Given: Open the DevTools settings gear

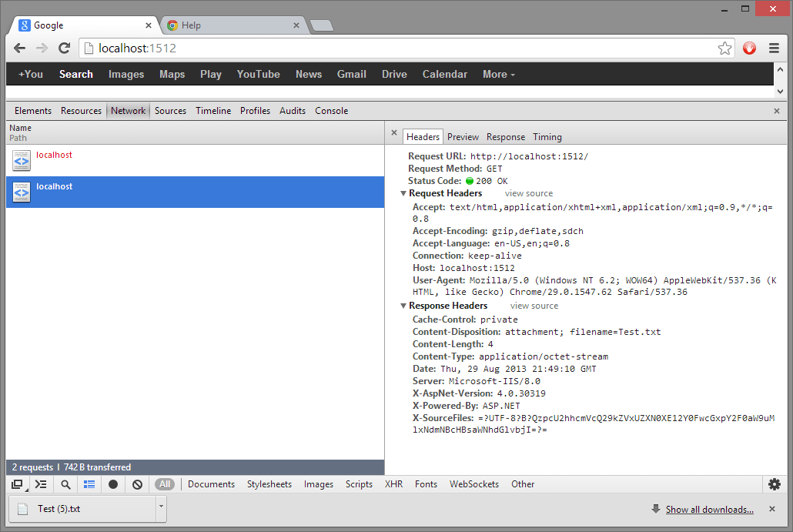Looking at the screenshot, I should (x=775, y=484).
